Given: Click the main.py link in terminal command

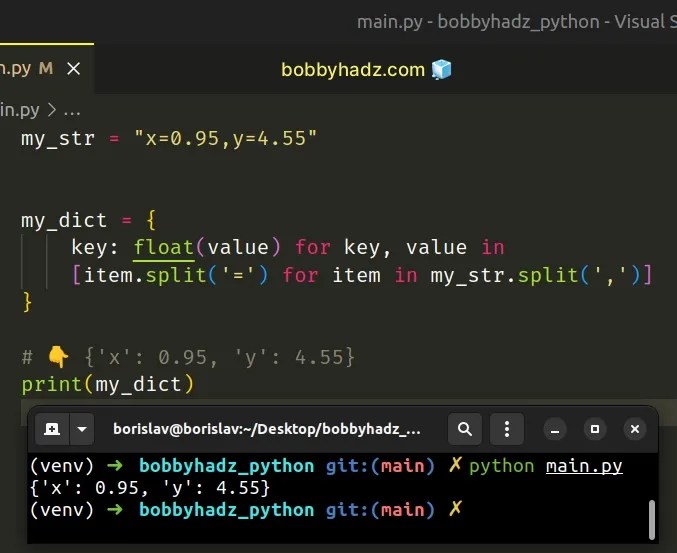Looking at the screenshot, I should click(584, 466).
